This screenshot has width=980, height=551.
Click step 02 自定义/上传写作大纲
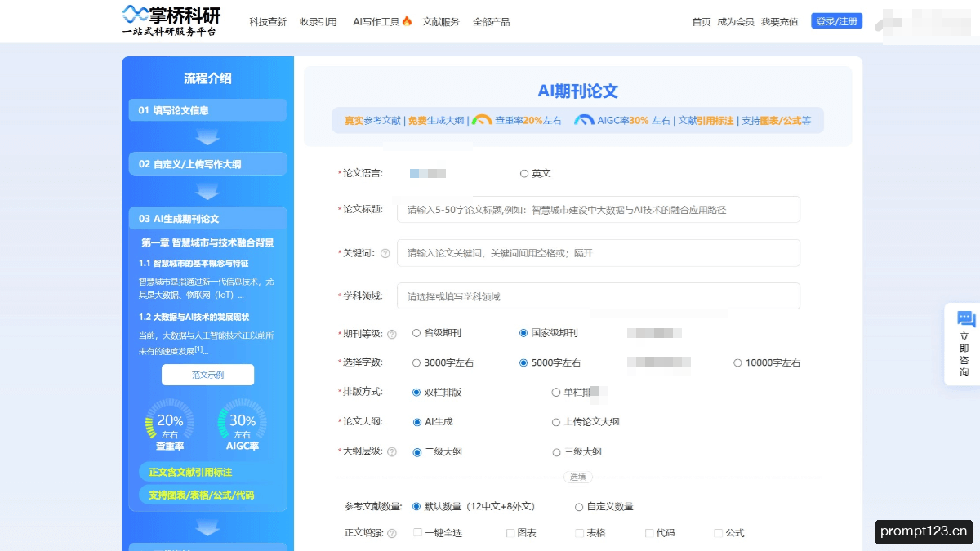pyautogui.click(x=207, y=164)
